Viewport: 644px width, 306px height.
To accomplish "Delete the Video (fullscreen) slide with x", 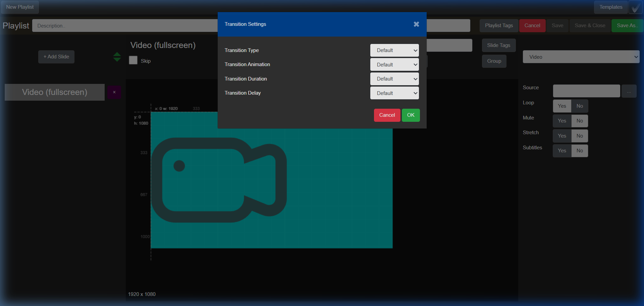I will pyautogui.click(x=114, y=92).
